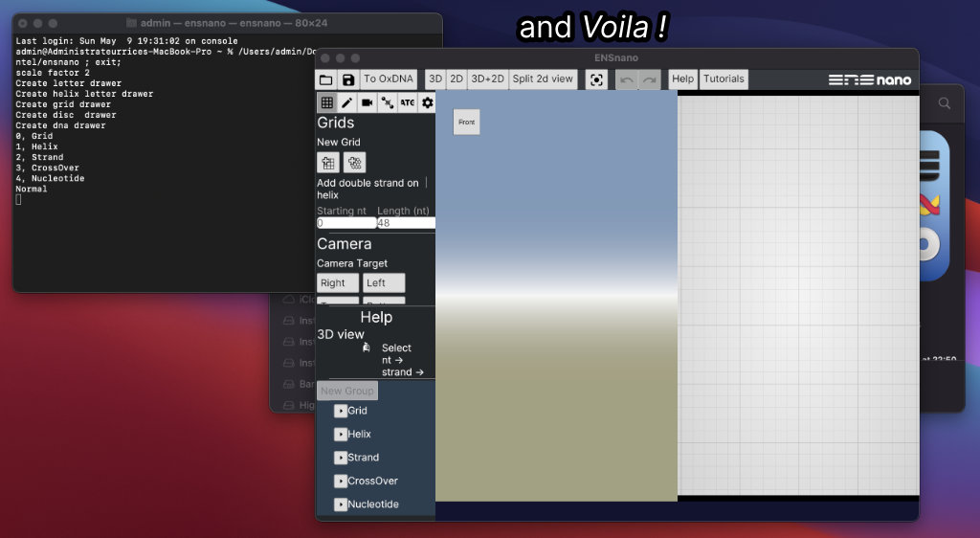Click the Length (nt) input field
This screenshot has width=980, height=538.
pos(406,223)
